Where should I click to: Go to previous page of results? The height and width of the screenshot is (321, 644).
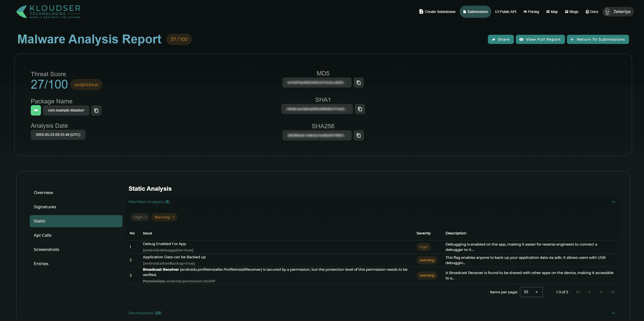click(x=590, y=292)
